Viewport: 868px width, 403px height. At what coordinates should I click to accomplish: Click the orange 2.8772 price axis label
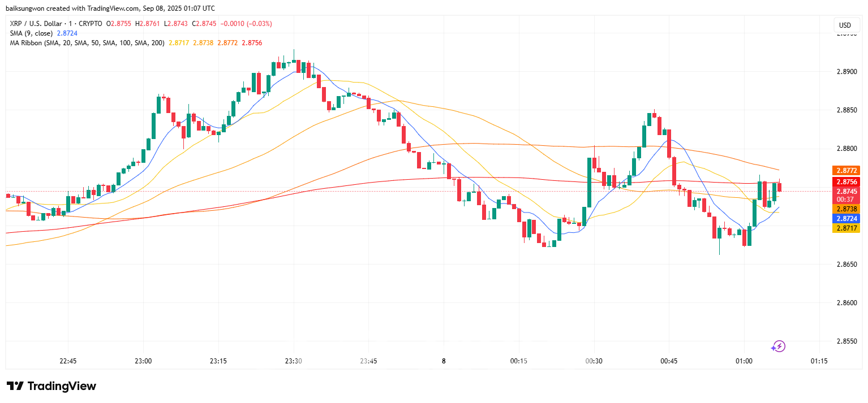click(x=845, y=171)
